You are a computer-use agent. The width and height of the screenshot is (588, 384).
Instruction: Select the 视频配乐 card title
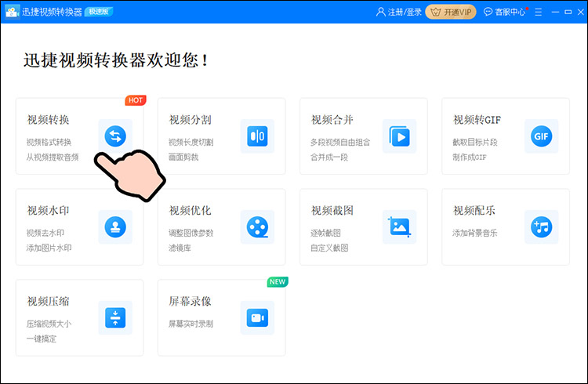[474, 210]
